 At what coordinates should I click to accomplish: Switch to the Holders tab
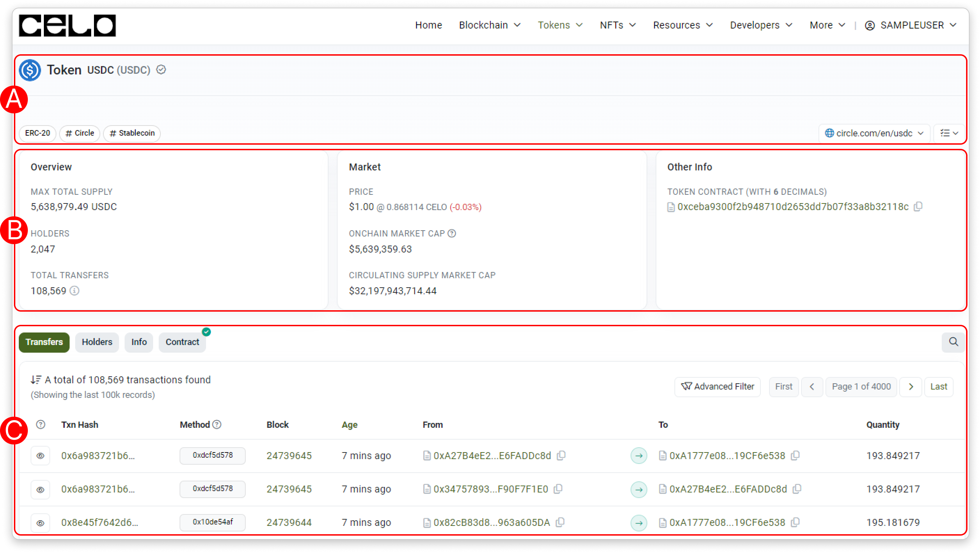coord(97,342)
